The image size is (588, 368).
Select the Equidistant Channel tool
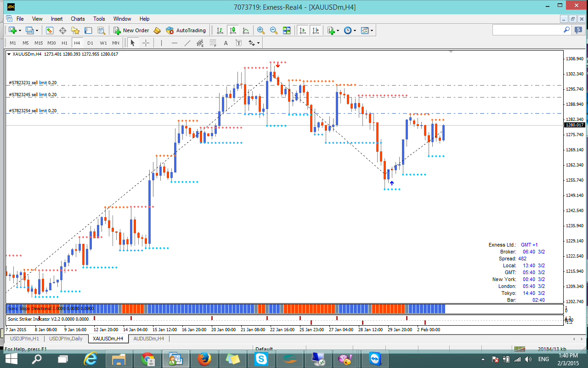(200, 43)
